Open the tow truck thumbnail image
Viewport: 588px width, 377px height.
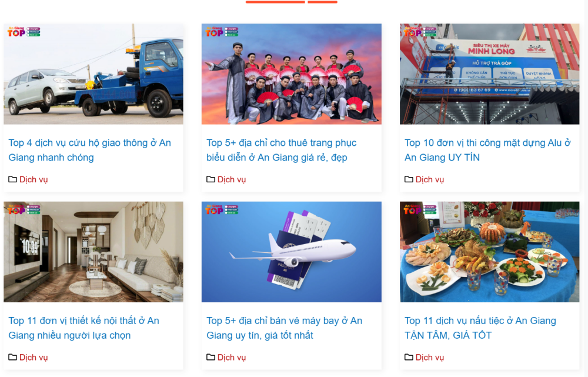(x=93, y=74)
